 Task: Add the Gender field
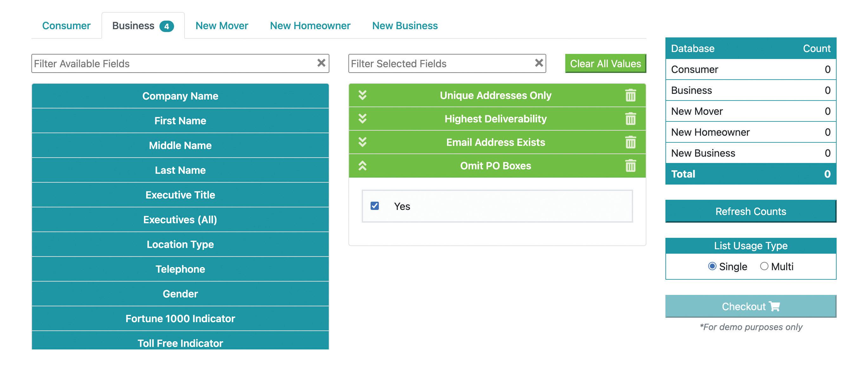pyautogui.click(x=180, y=294)
